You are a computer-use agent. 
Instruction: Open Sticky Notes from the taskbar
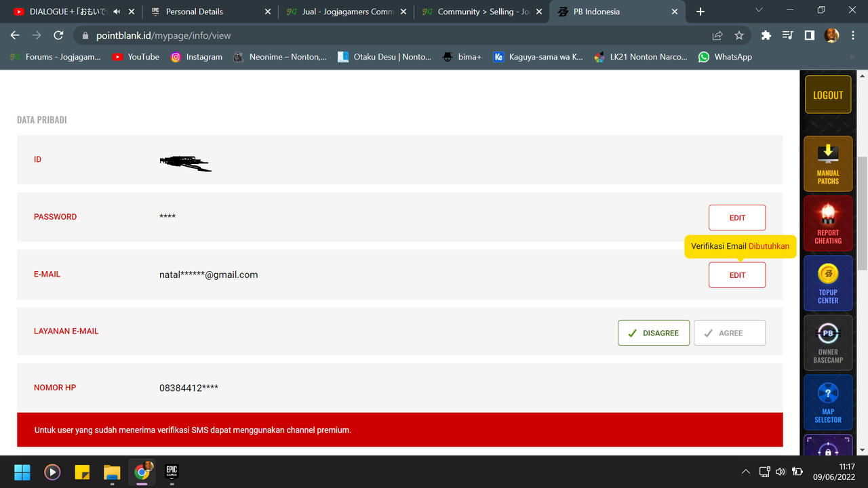pos(82,472)
